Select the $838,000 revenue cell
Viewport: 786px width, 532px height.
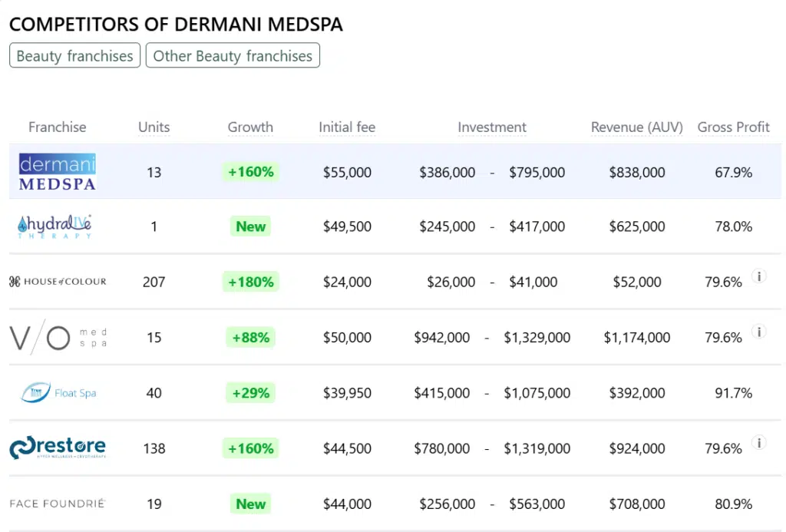point(636,173)
